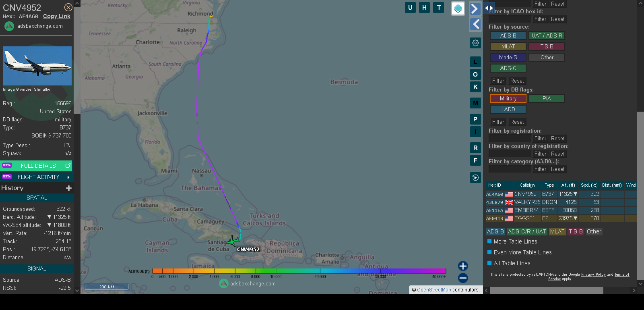Select the EMBER44 table row
This screenshot has width=644, height=310.
coord(561,210)
